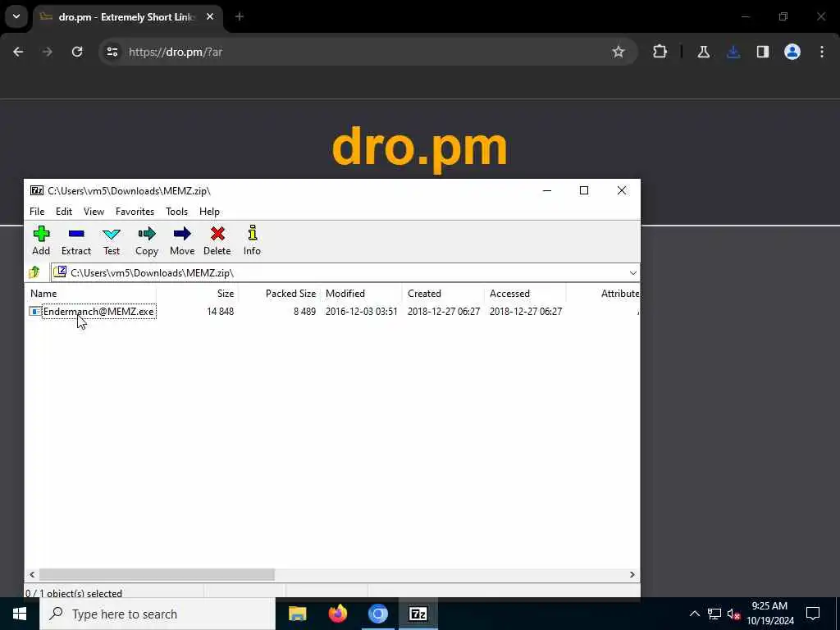Reload the dro.pm page
This screenshot has height=630, width=840.
(77, 52)
